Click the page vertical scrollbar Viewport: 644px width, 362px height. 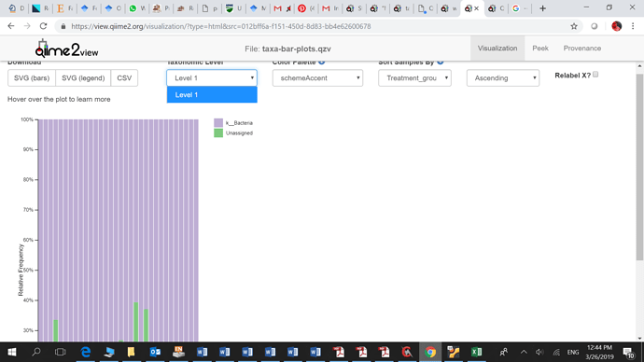(x=639, y=166)
